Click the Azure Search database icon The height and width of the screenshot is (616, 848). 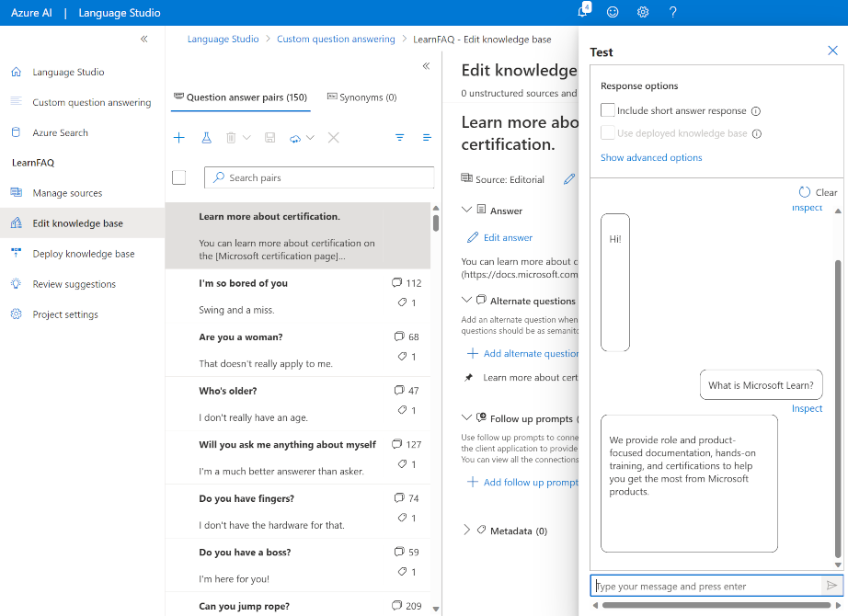point(17,132)
